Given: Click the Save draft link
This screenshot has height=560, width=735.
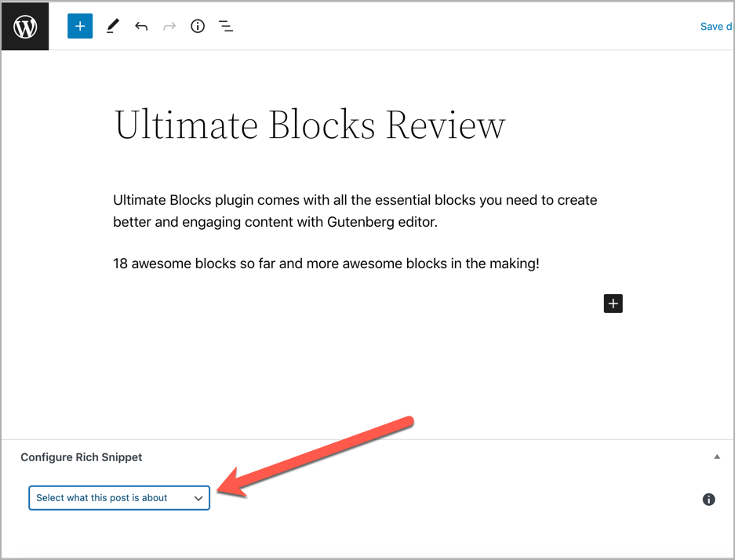Looking at the screenshot, I should [714, 27].
